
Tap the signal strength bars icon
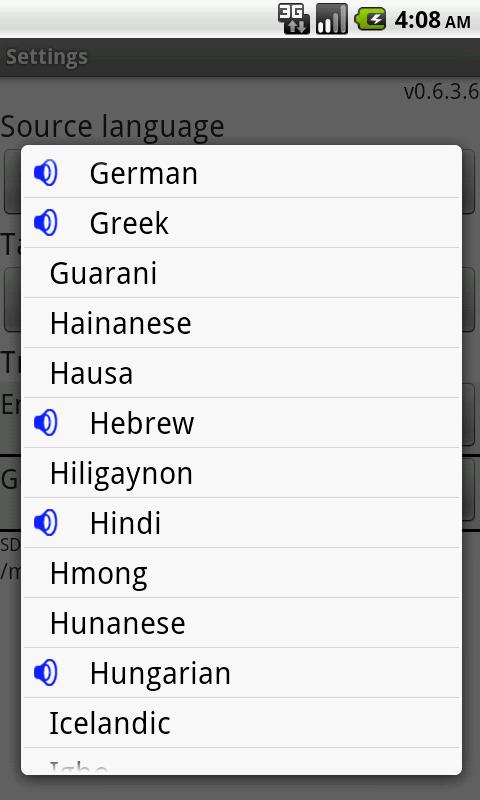coord(332,19)
